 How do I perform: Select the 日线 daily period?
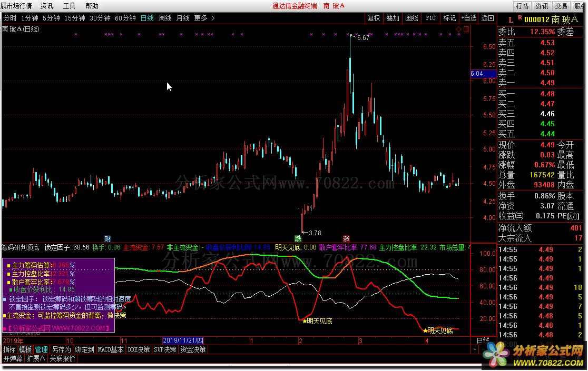click(147, 18)
